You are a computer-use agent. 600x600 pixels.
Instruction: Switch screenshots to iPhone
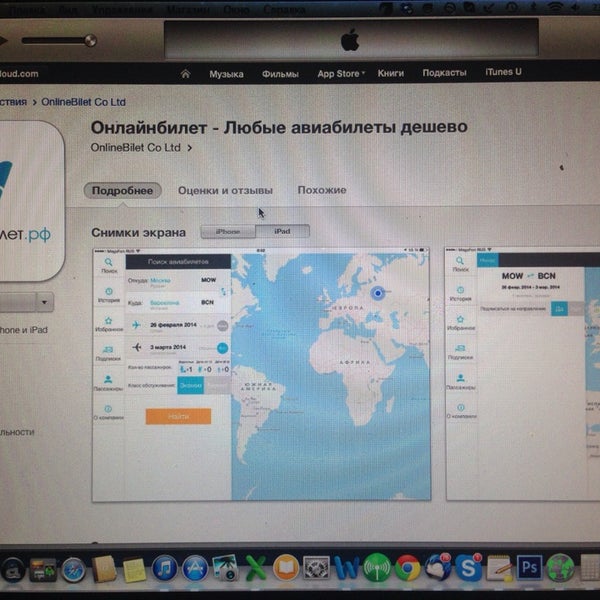(228, 232)
